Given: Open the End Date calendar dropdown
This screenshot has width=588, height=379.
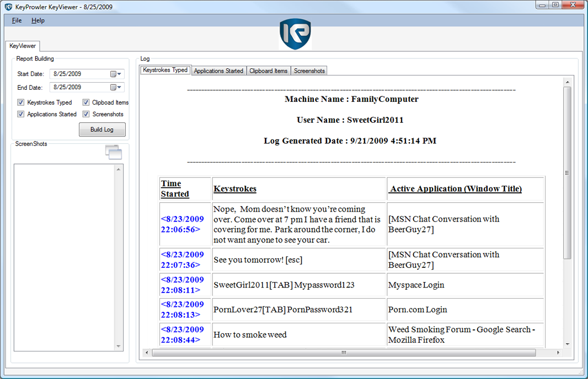Looking at the screenshot, I should pos(115,87).
